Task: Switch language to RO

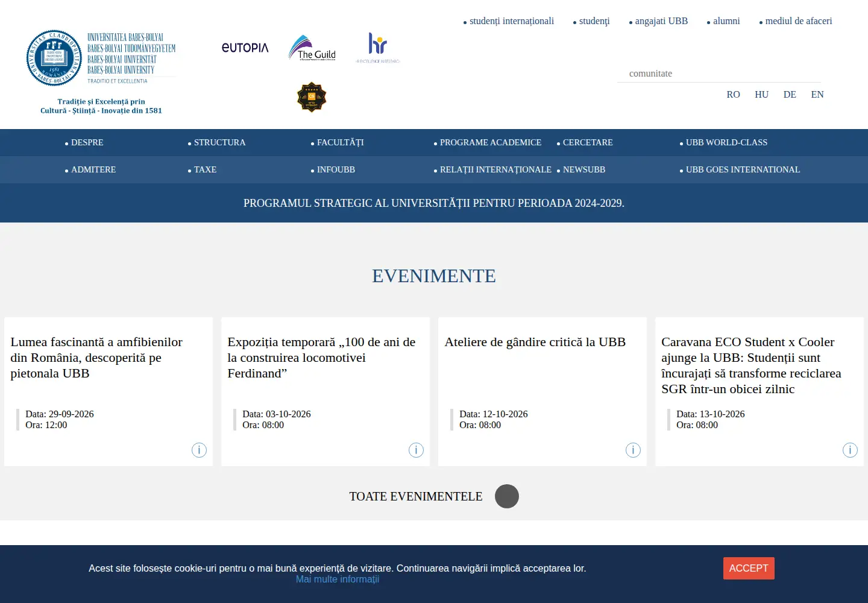Action: 733,95
